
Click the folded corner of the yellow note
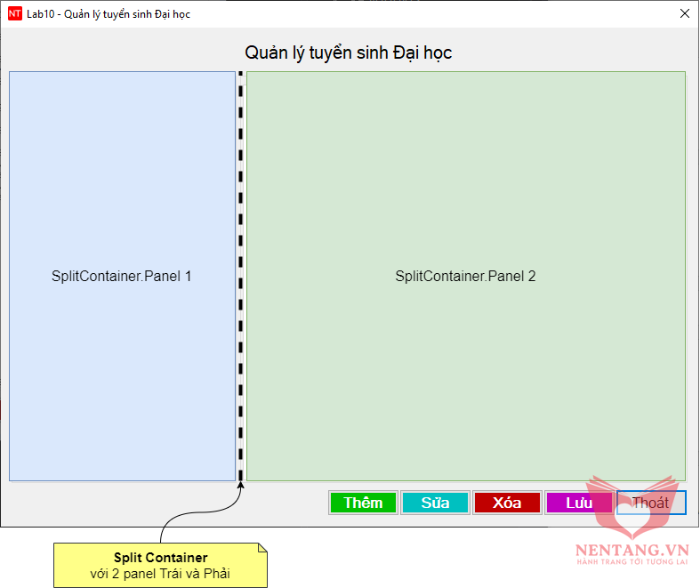click(261, 549)
